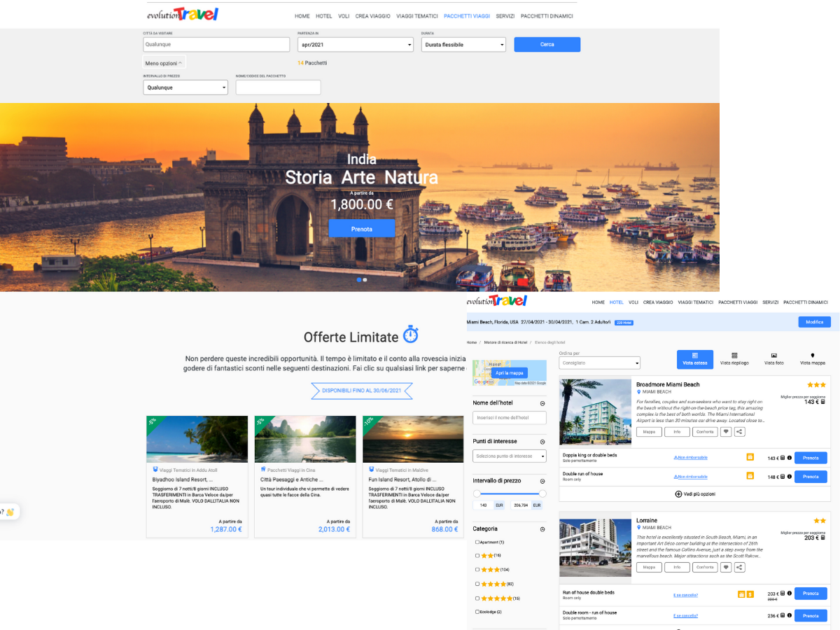Switch to Vista mappa view

(812, 359)
